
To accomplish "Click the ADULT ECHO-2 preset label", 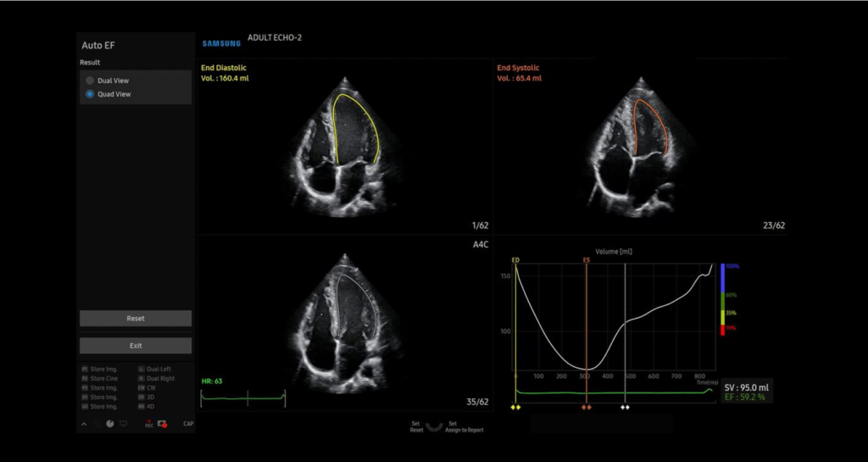I will (x=275, y=37).
